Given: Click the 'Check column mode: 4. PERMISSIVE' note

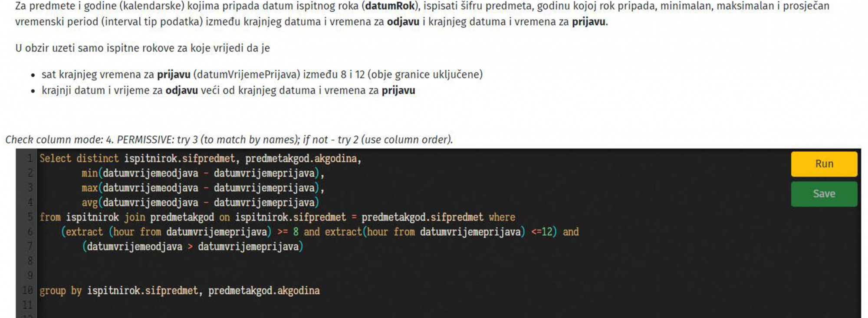Looking at the screenshot, I should [x=229, y=140].
